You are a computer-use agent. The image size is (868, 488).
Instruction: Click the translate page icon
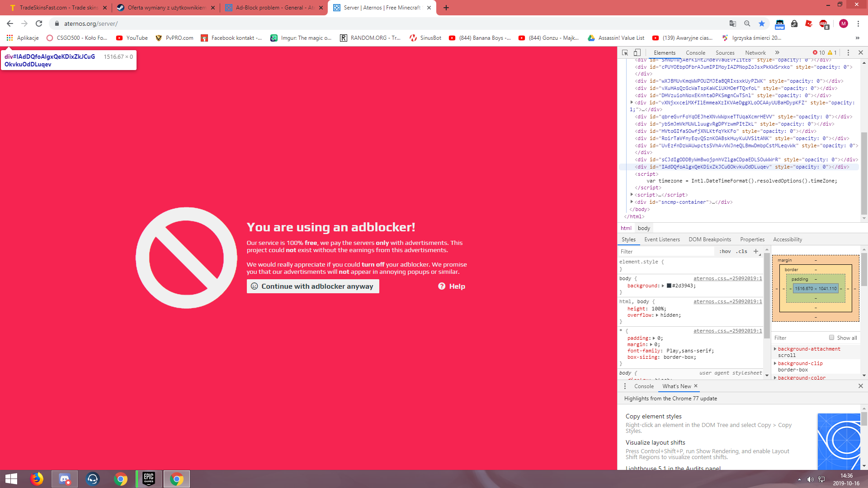733,23
